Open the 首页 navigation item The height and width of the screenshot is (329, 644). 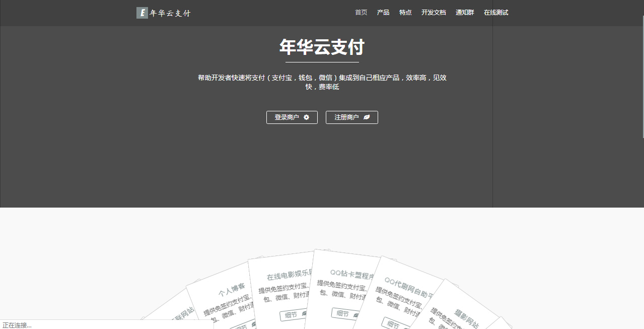pos(361,13)
